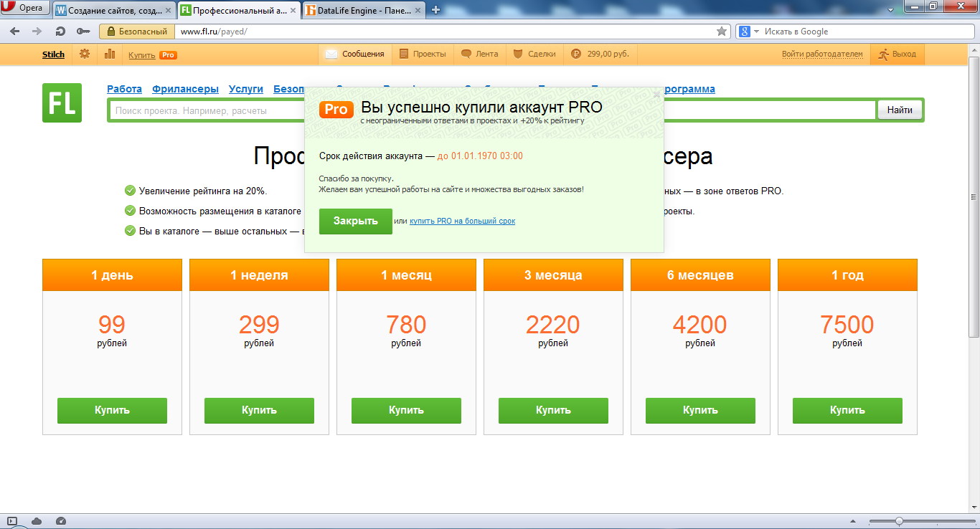
Task: Buy the 3 месяца plan for 2220 рублей
Action: click(553, 411)
